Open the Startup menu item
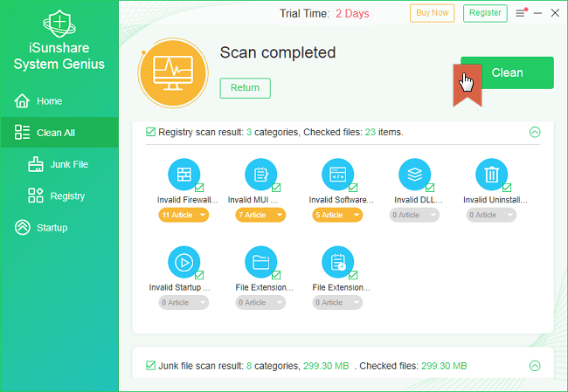 pyautogui.click(x=59, y=228)
